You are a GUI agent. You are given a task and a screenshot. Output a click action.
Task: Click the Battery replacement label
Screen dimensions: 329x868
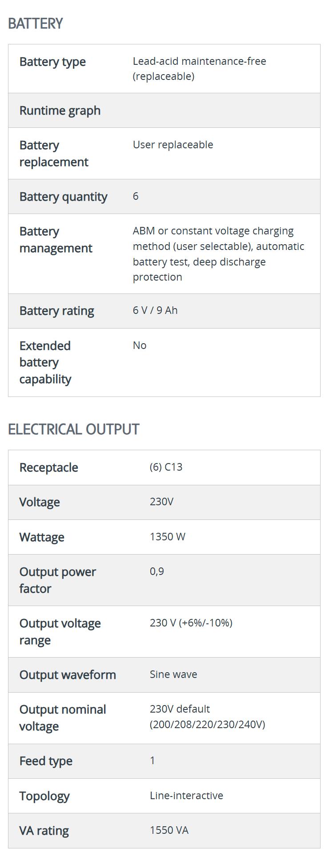point(54,154)
